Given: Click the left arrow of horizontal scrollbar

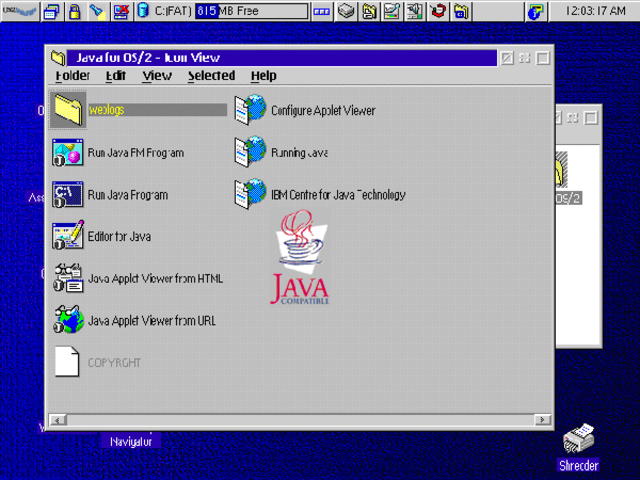Looking at the screenshot, I should tap(58, 420).
